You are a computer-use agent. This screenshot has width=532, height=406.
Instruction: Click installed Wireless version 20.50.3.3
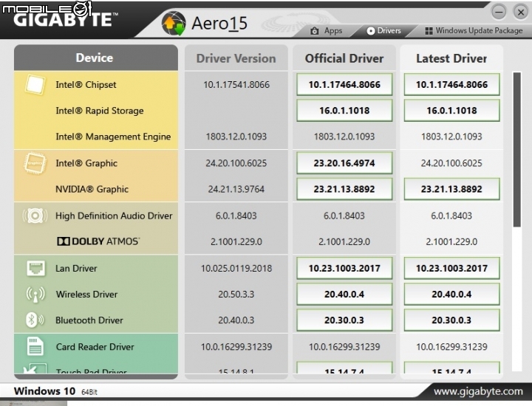coord(236,294)
